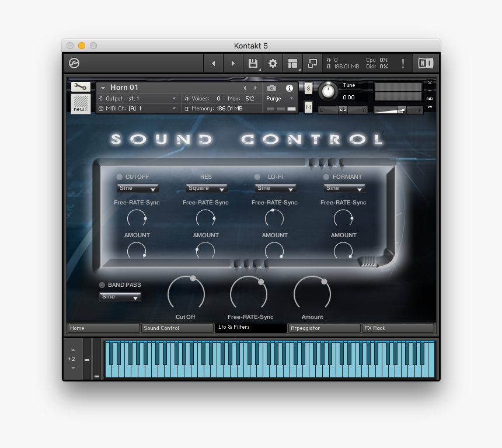The image size is (502, 448).
Task: Go to next instrument with right arrow
Action: click(233, 64)
